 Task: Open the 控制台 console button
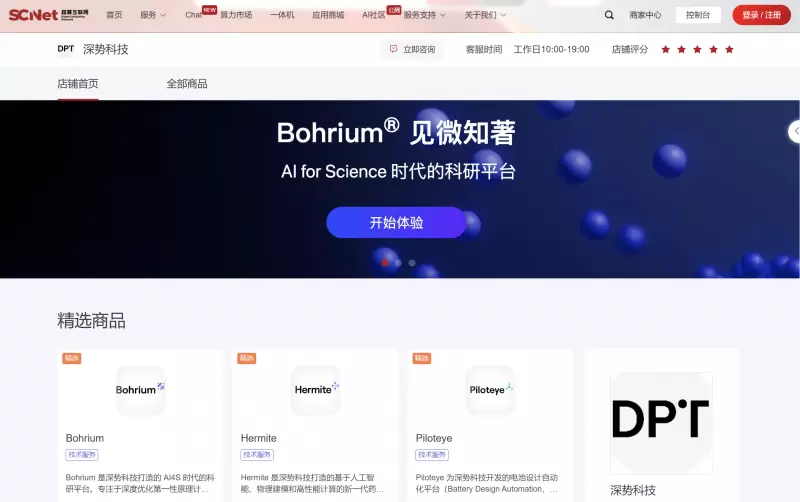(698, 15)
